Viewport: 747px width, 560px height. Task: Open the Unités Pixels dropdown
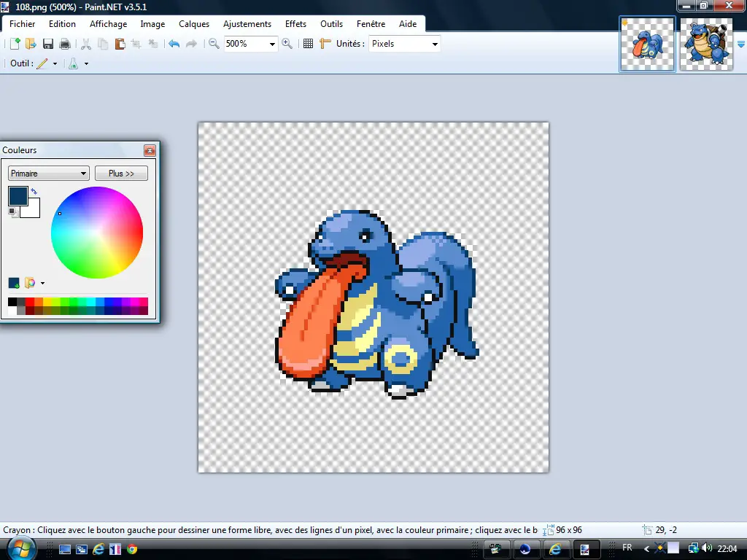coord(435,44)
